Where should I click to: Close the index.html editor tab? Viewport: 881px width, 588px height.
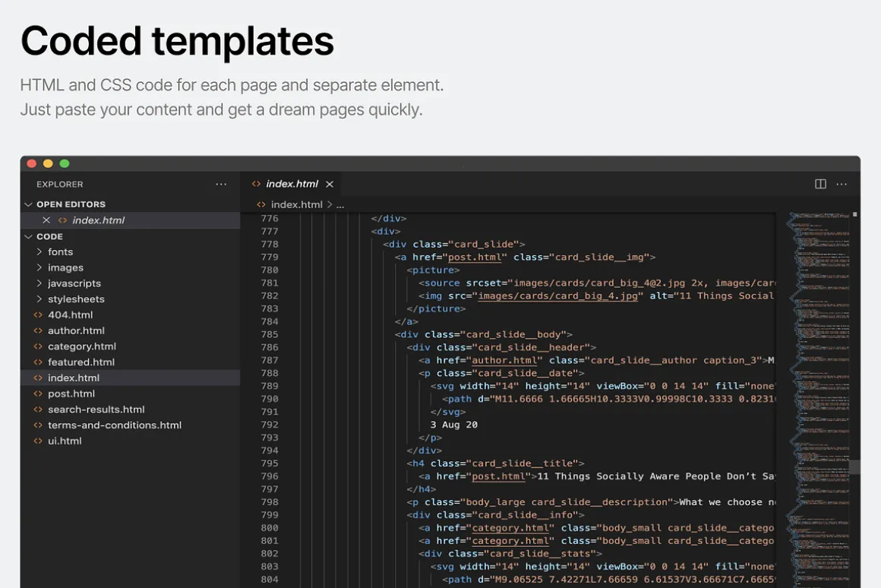(x=330, y=184)
